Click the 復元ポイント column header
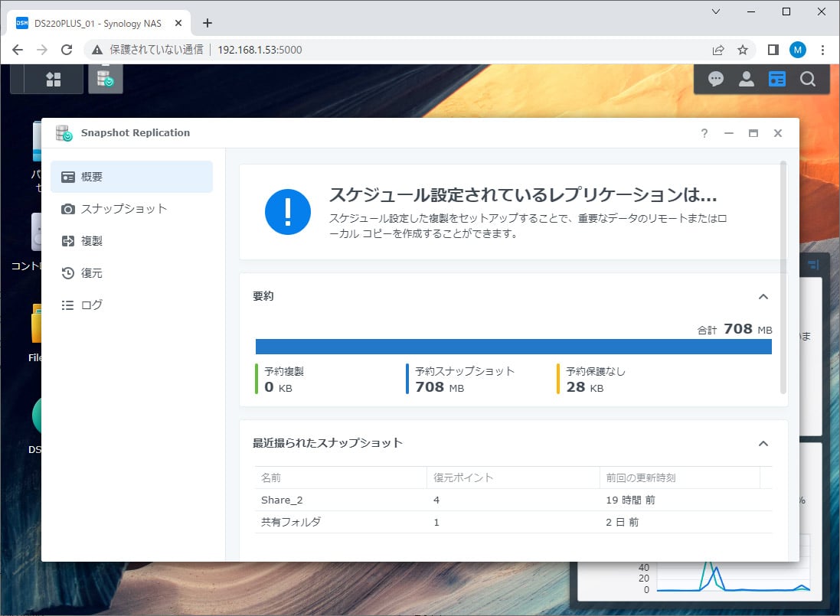 513,477
